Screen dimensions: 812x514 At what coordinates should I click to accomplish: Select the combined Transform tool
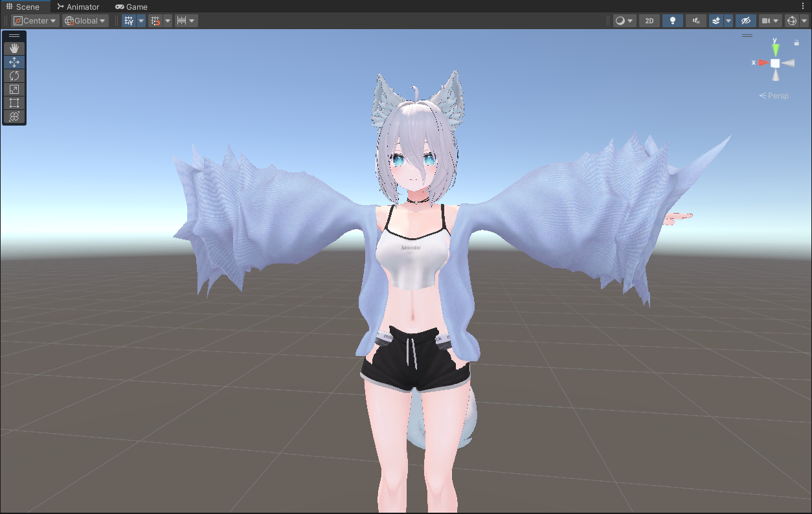pos(14,117)
